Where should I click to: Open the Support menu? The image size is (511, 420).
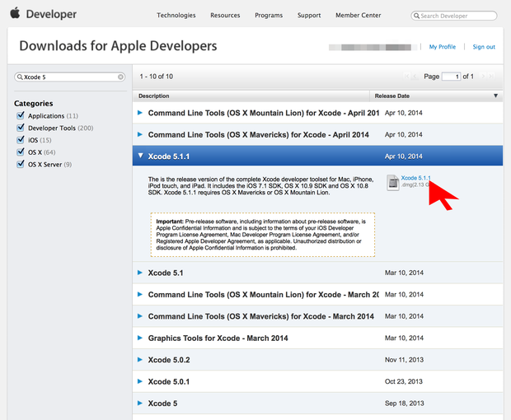309,16
